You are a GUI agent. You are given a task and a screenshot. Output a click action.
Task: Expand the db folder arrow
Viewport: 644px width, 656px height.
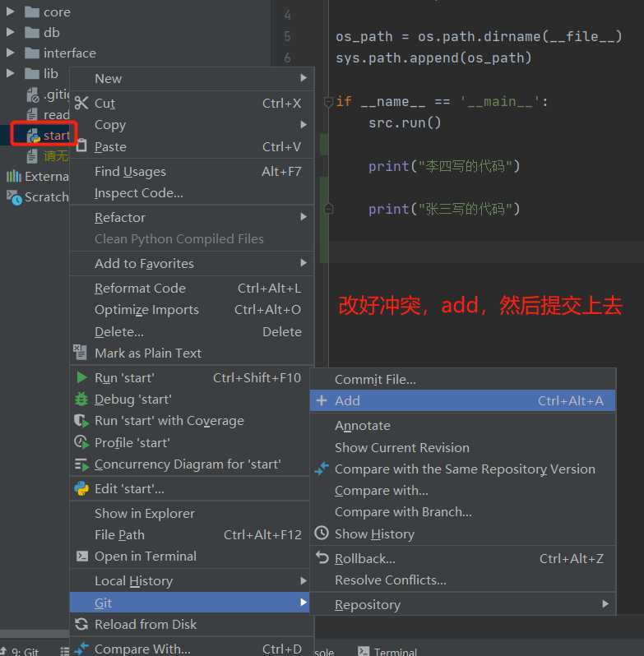click(11, 32)
